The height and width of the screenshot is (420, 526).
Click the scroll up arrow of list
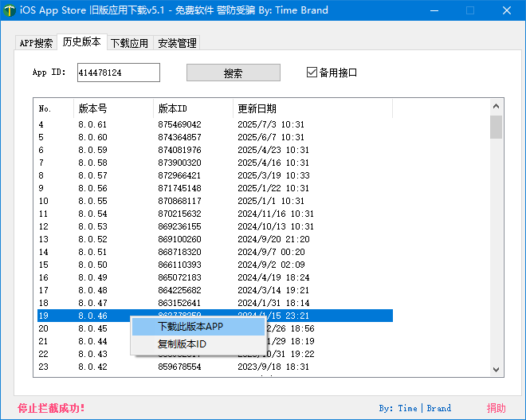coord(496,106)
